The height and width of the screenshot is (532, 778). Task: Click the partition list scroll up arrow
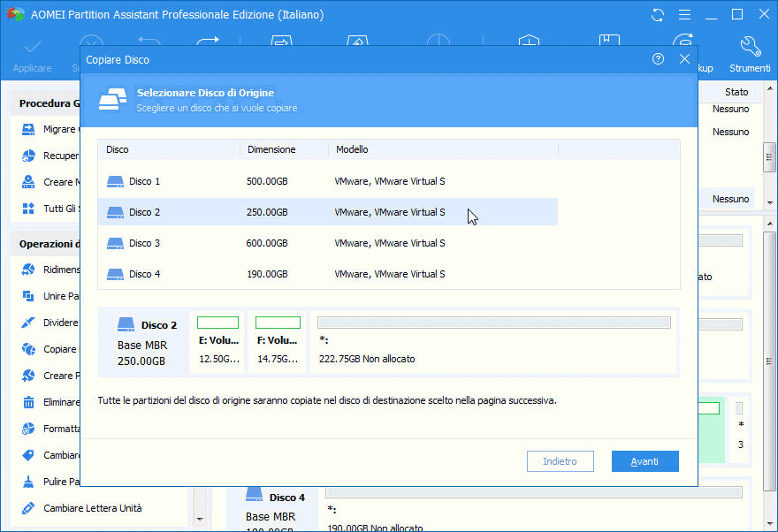pyautogui.click(x=769, y=88)
